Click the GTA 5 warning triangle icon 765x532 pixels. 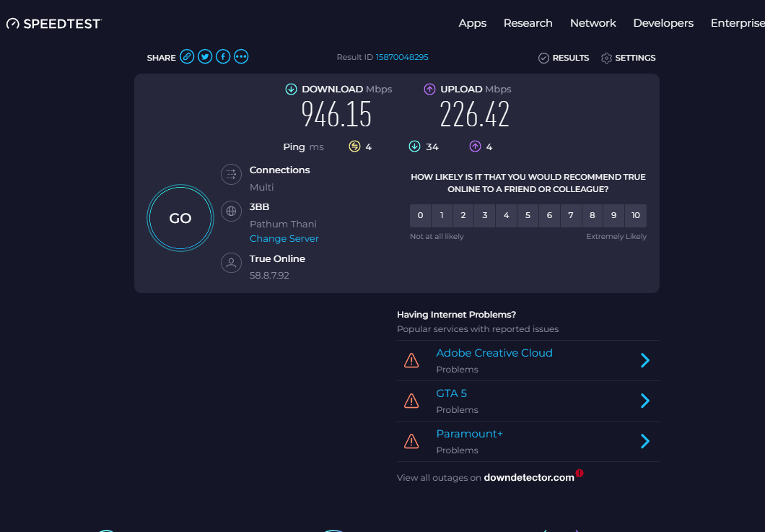click(x=411, y=401)
